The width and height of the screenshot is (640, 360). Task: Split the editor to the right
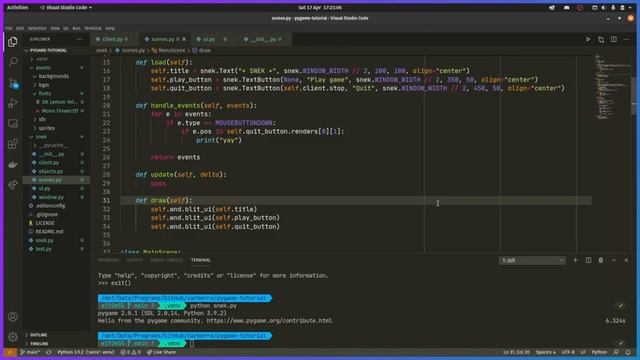[x=614, y=40]
